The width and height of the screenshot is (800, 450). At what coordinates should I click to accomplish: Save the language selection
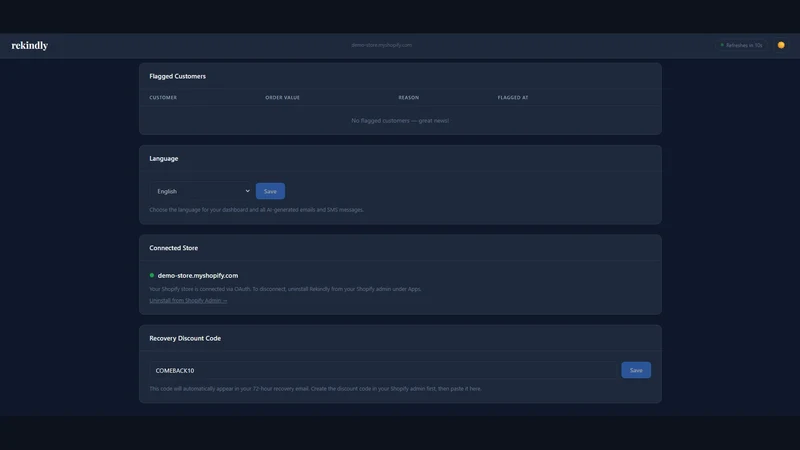pos(270,191)
